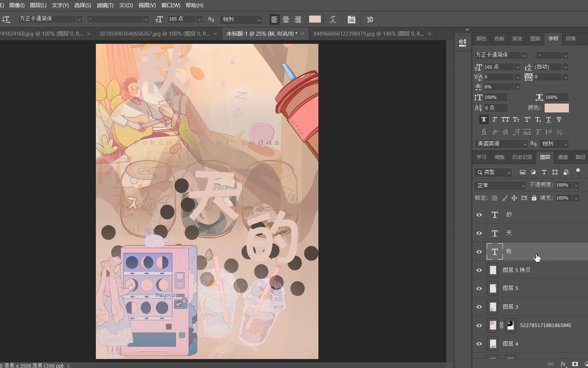The width and height of the screenshot is (588, 368).
Task: Open leading (自动) dropdown
Action: tap(565, 67)
